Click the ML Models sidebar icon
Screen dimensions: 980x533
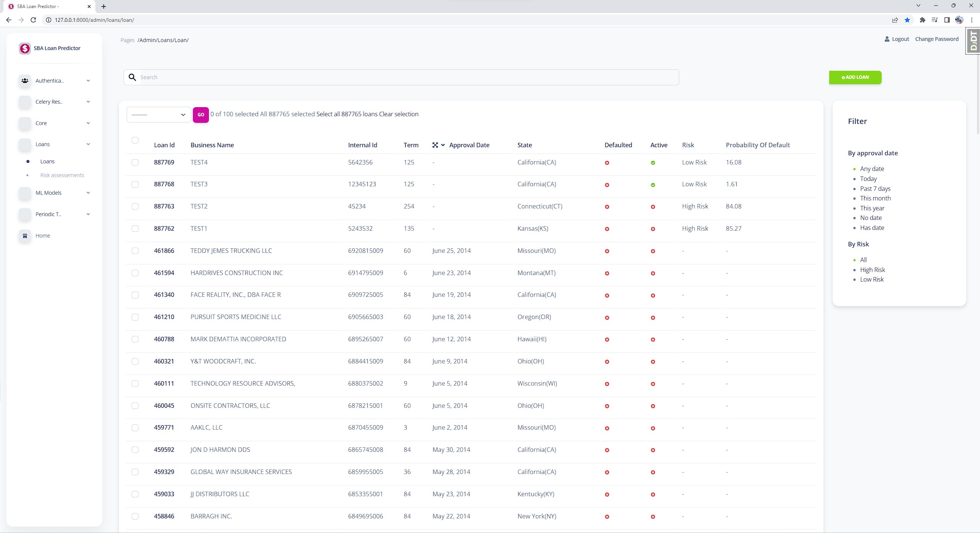coord(24,194)
